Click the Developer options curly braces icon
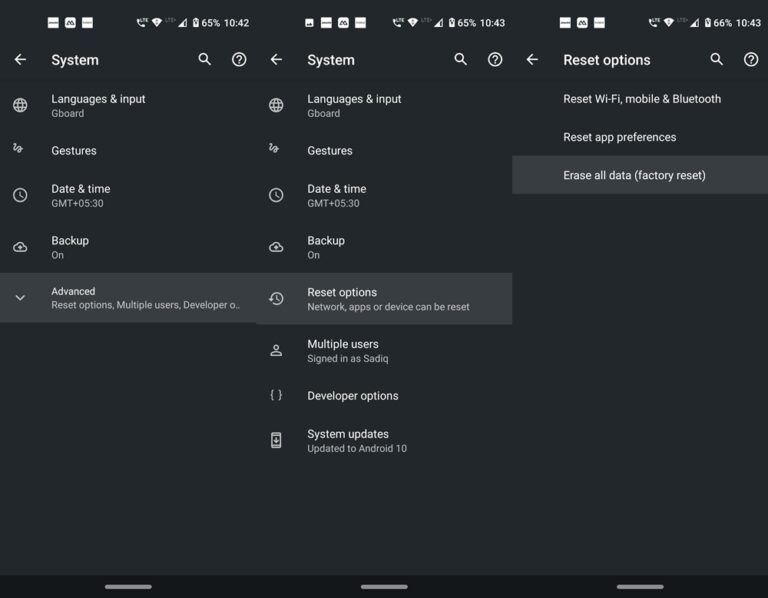The height and width of the screenshot is (598, 768). pos(276,395)
